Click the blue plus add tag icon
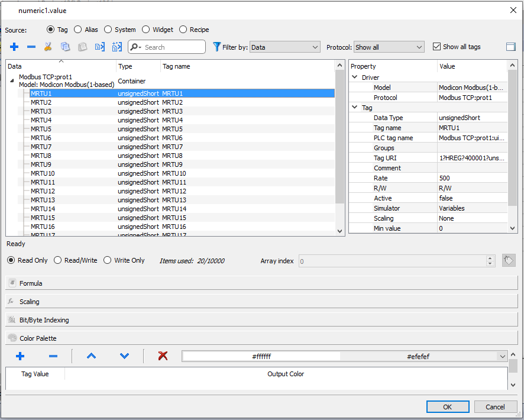Image resolution: width=524 pixels, height=420 pixels. pyautogui.click(x=14, y=47)
